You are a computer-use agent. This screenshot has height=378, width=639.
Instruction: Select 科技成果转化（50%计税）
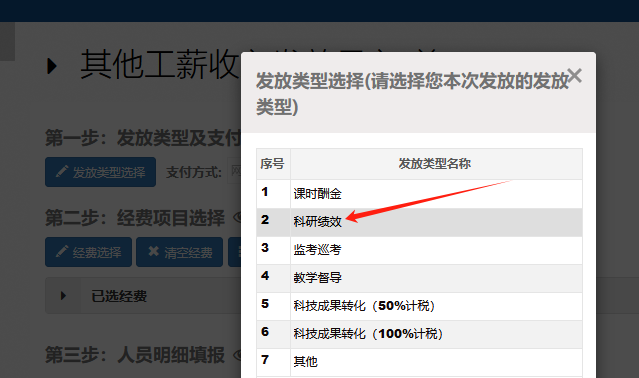tap(419, 306)
